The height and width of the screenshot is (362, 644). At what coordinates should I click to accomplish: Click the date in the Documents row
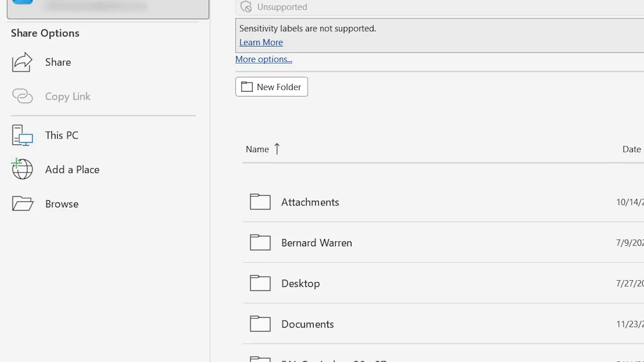(x=630, y=324)
